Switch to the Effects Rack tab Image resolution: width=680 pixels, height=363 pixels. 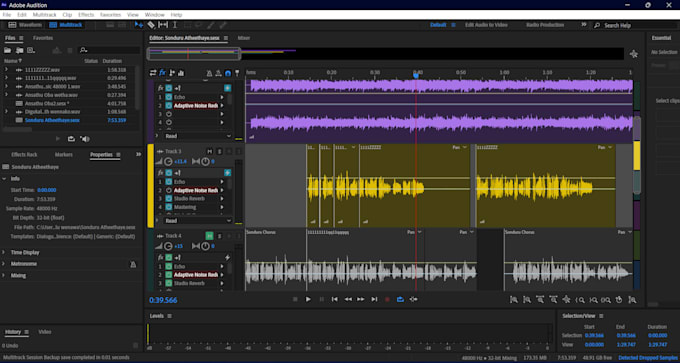[24, 155]
